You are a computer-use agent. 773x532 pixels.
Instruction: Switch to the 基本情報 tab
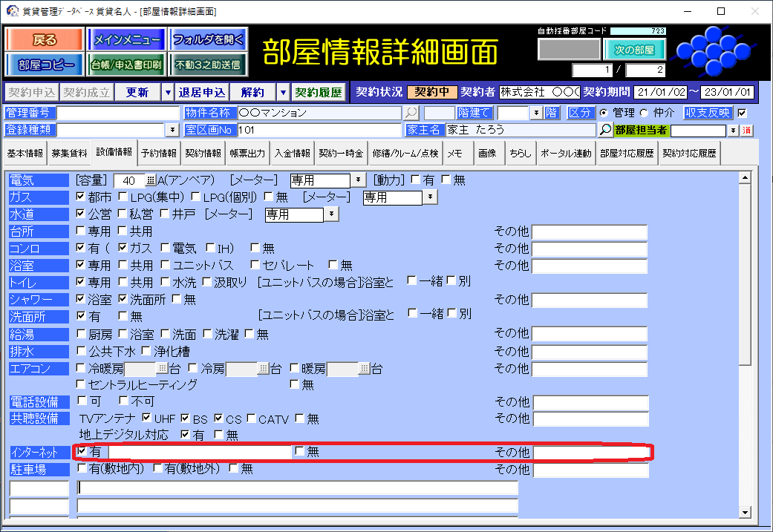(25, 154)
